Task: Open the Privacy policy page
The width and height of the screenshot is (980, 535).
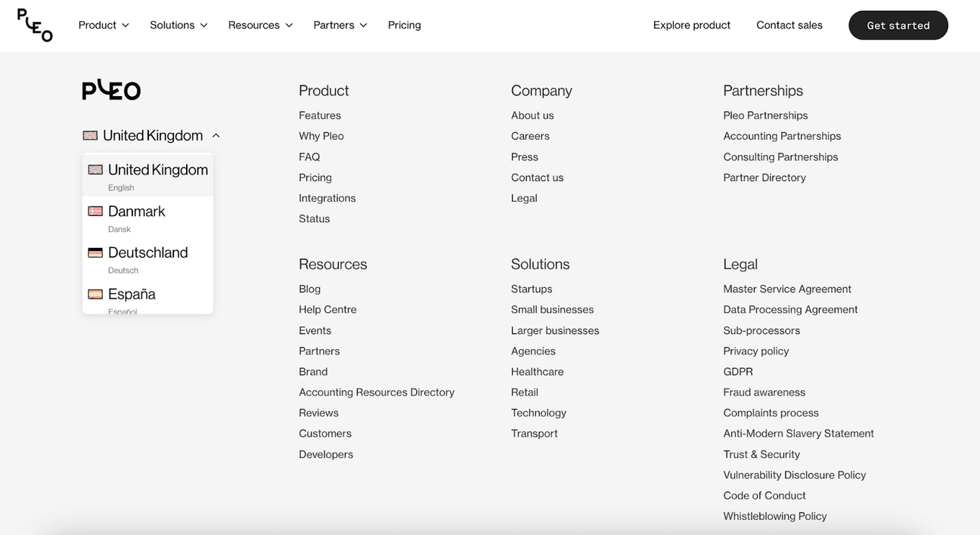Action: coord(755,351)
